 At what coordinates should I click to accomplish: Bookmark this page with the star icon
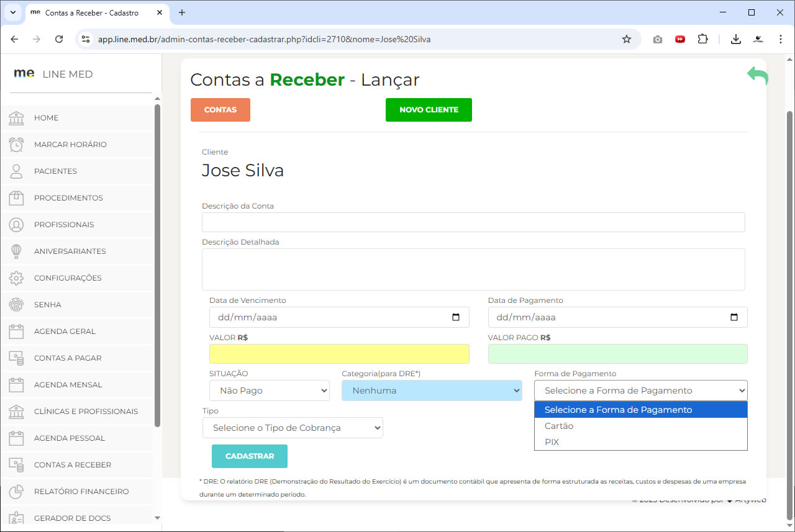(x=627, y=39)
